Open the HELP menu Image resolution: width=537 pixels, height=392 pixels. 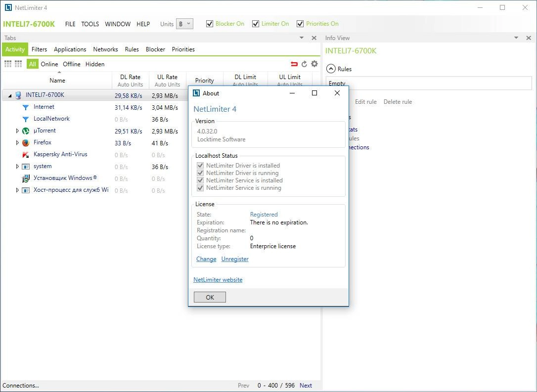click(x=143, y=24)
